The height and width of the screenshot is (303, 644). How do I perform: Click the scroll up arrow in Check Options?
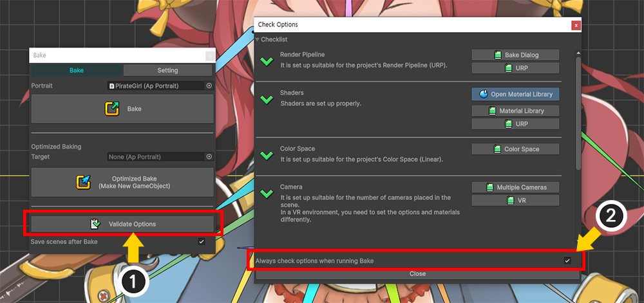pos(578,53)
